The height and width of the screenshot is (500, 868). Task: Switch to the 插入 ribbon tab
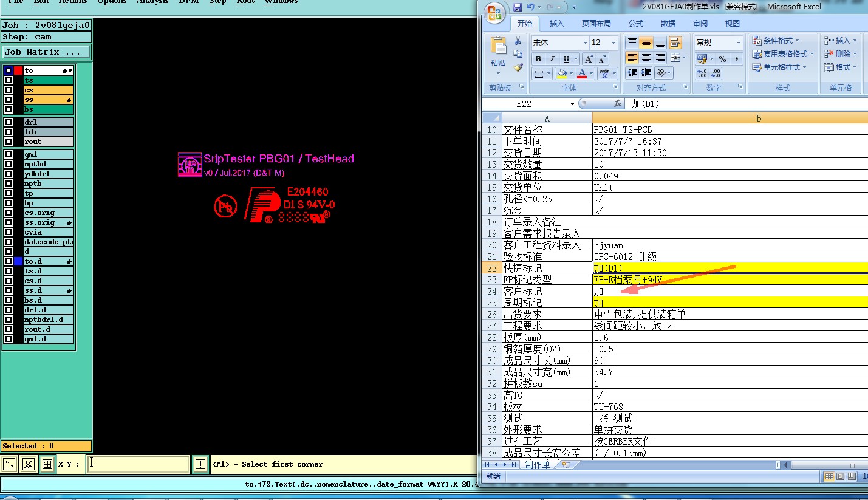tap(556, 24)
